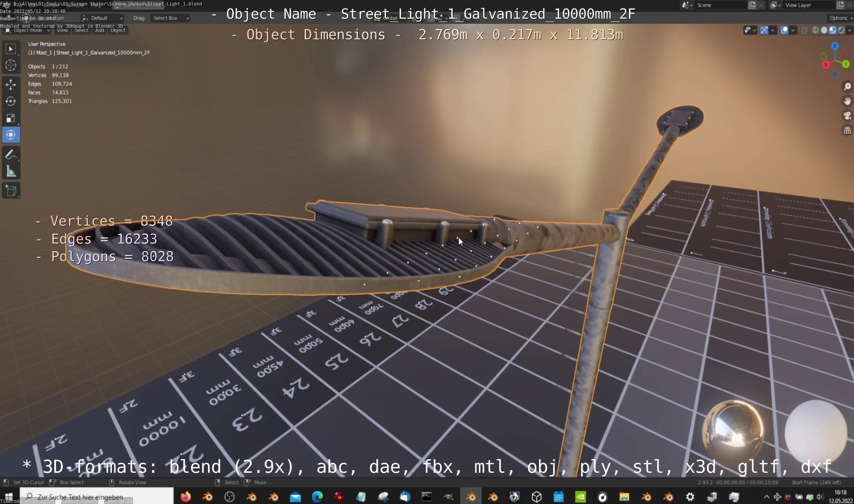Open the Calendar app in the taskbar
Image resolution: width=854 pixels, height=504 pixels.
point(558,497)
